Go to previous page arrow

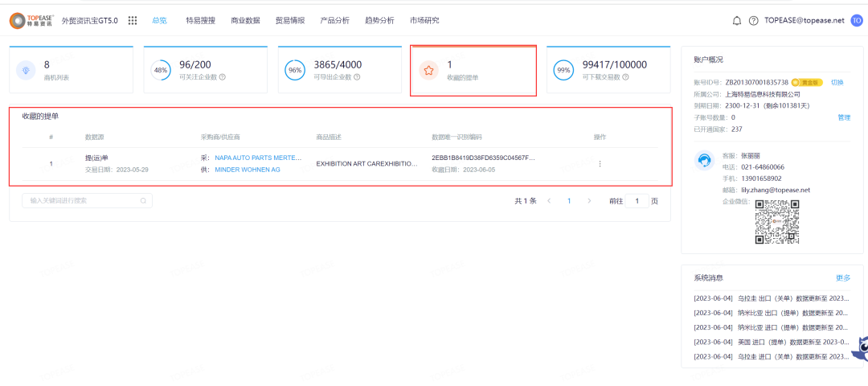point(549,201)
